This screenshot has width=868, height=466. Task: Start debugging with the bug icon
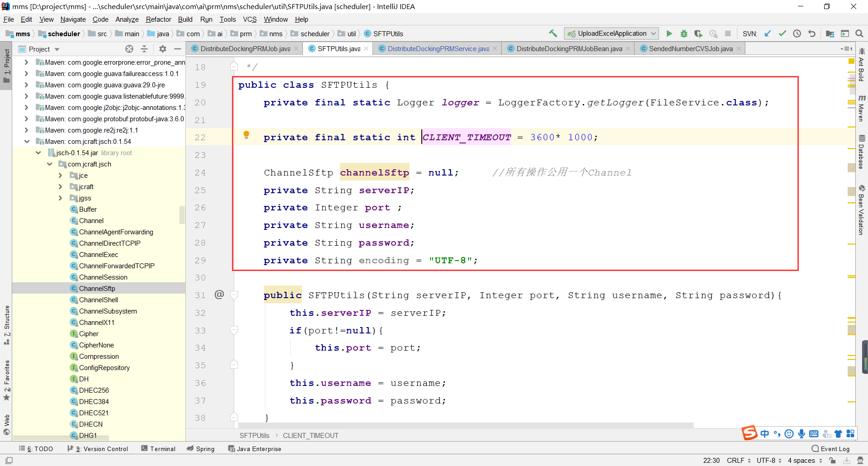tap(684, 33)
